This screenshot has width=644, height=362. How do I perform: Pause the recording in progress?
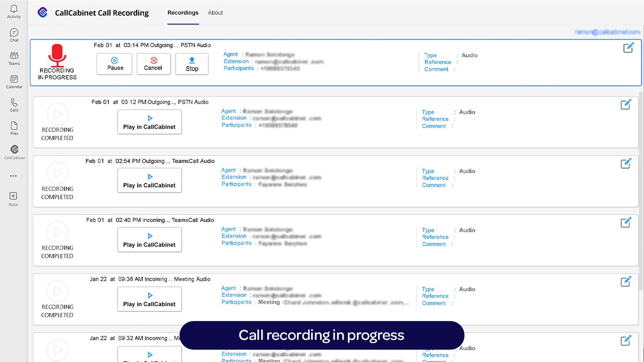pos(115,64)
